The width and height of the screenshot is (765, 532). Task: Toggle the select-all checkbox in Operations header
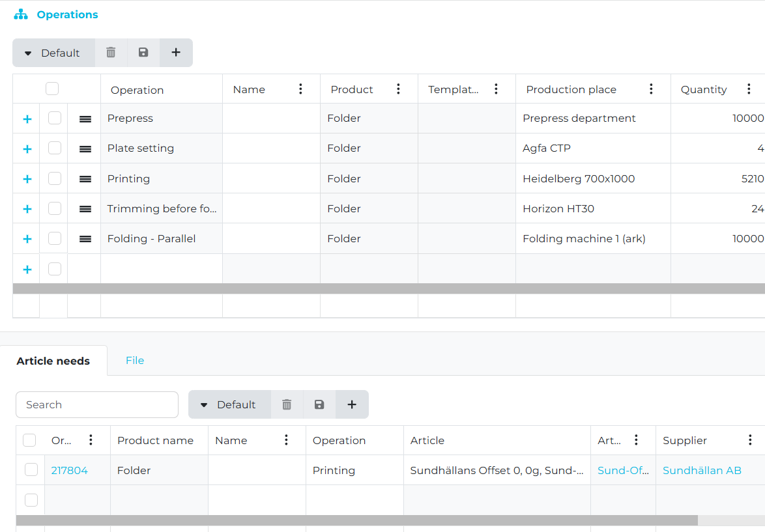click(52, 89)
